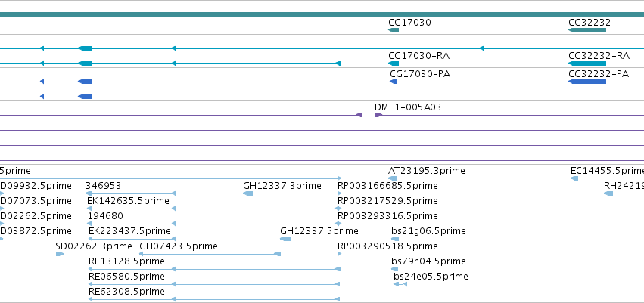Select the CG32232 gene bar glyph
Image resolution: width=644 pixels, height=303 pixels.
click(x=587, y=30)
